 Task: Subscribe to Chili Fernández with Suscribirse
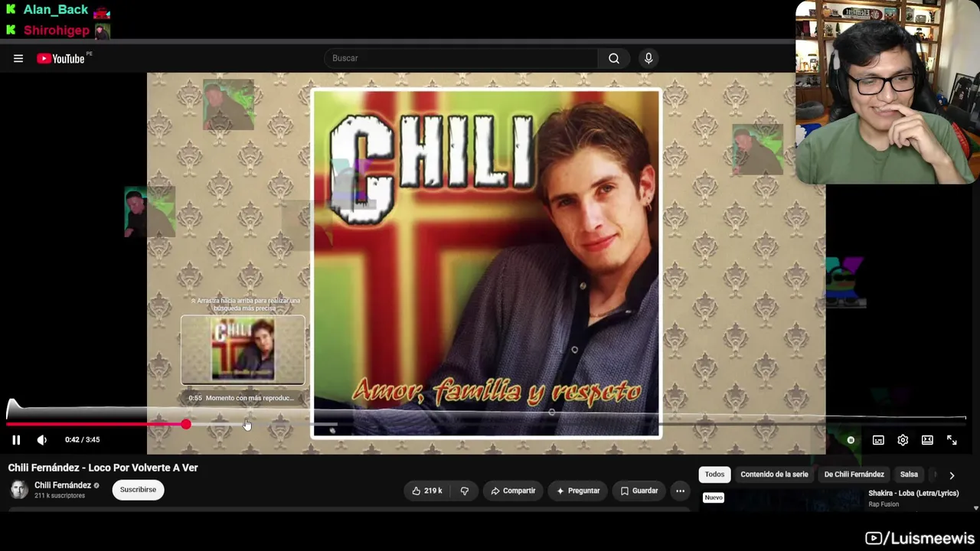pos(138,490)
